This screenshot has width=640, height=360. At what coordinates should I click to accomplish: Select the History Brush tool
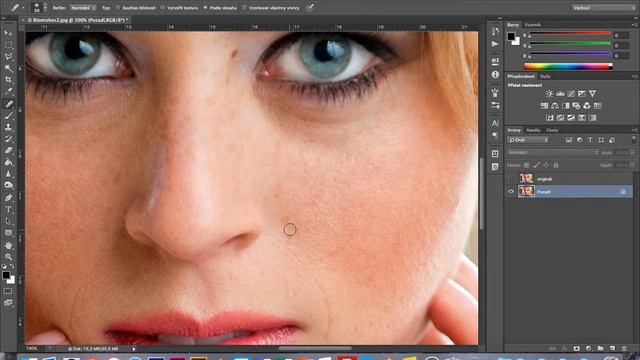pyautogui.click(x=8, y=139)
